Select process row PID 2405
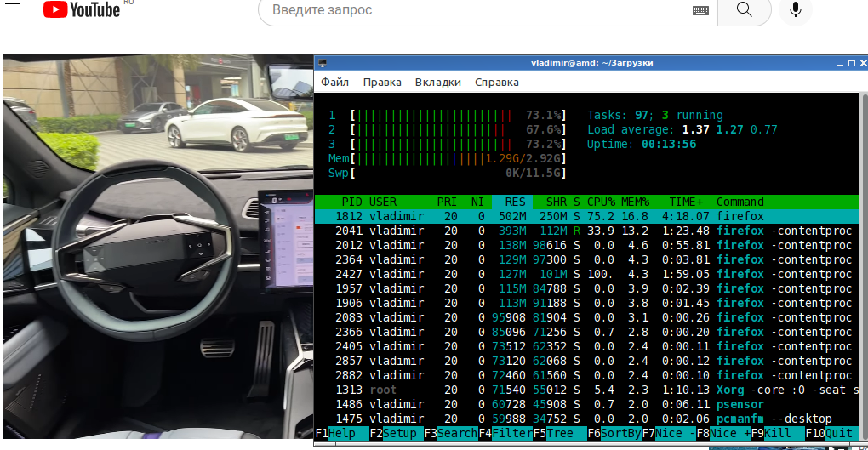The width and height of the screenshot is (868, 450). coord(587,346)
